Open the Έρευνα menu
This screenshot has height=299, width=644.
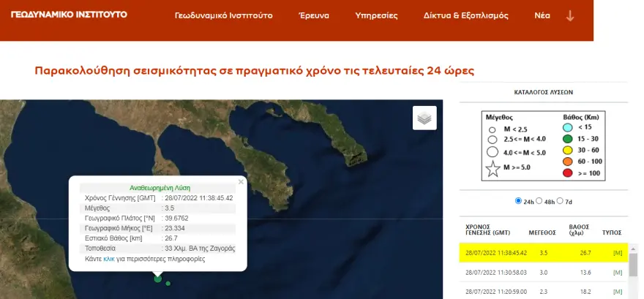point(315,15)
